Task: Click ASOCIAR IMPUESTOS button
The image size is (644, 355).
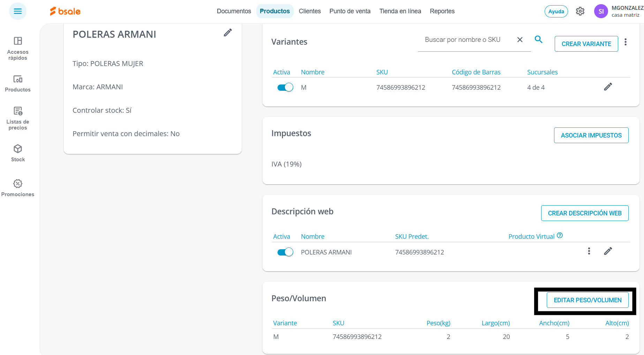Action: coord(591,135)
